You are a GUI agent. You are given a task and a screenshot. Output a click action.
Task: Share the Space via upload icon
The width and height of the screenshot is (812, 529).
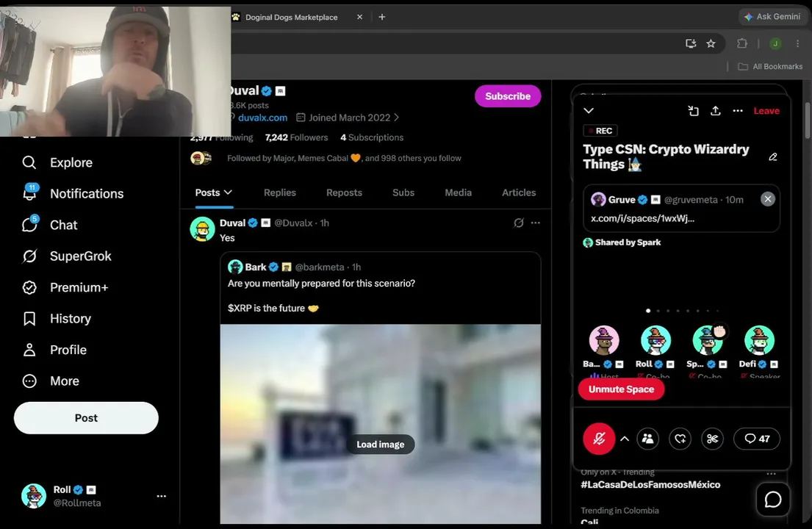click(x=715, y=111)
